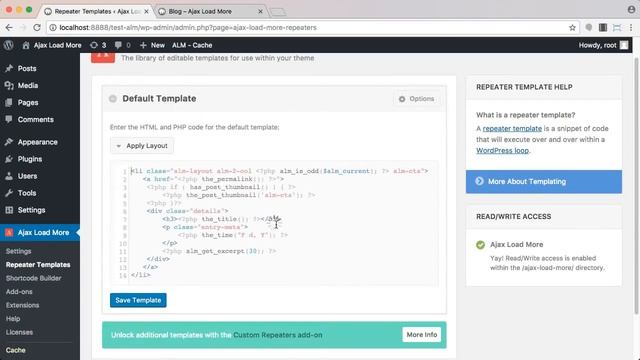Click the dark extension icon in browser toolbar

click(603, 28)
